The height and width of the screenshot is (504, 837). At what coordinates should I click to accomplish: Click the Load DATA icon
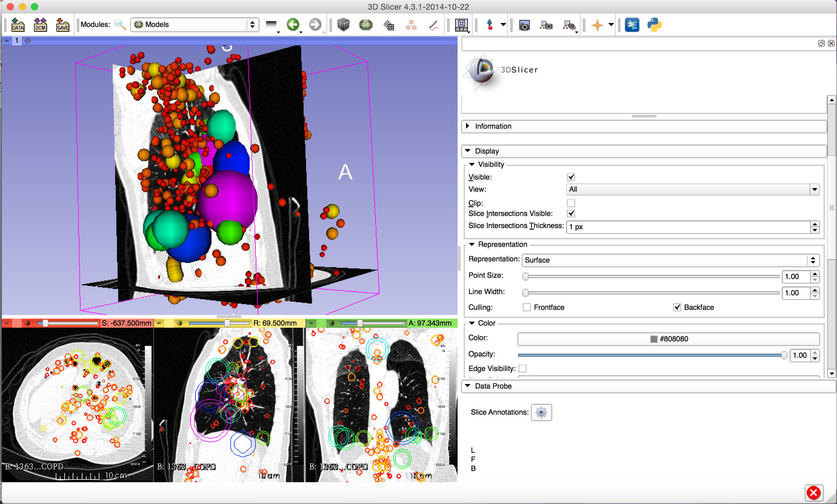point(18,25)
